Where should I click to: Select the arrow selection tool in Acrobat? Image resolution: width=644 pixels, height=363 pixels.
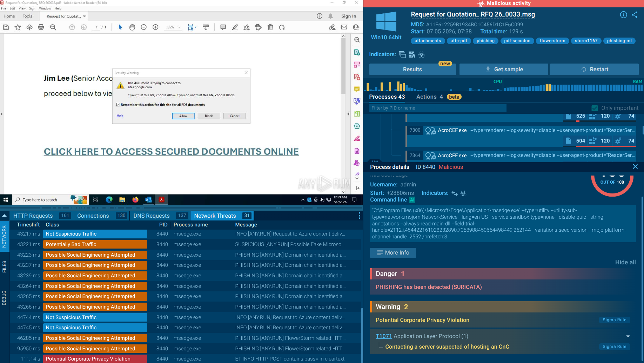point(120,27)
